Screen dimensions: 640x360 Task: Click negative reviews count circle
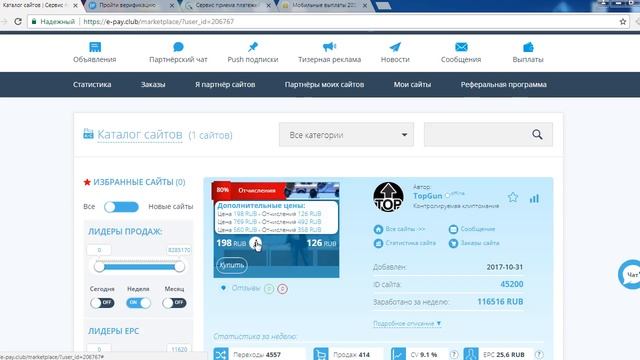[x=282, y=289]
